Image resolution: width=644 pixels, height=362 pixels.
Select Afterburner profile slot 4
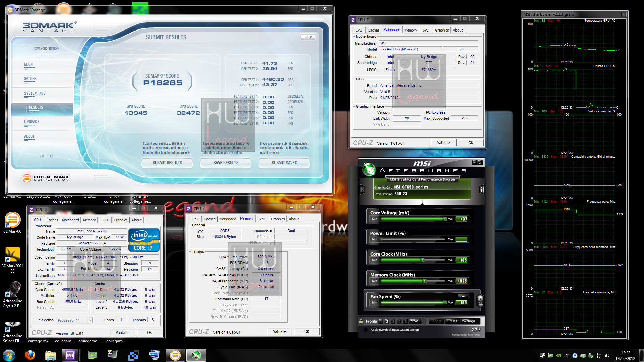click(399, 321)
